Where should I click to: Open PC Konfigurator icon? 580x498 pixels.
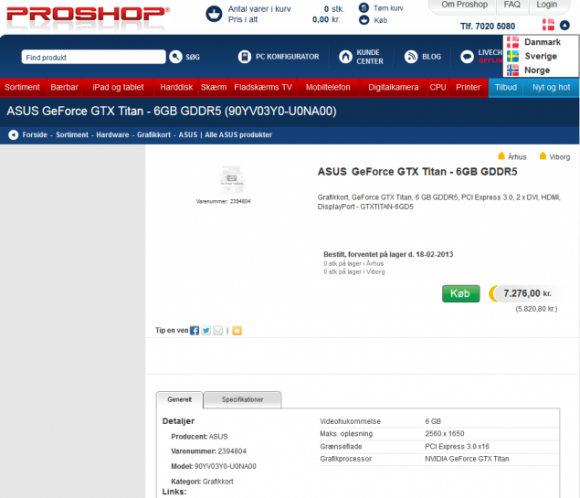click(244, 57)
